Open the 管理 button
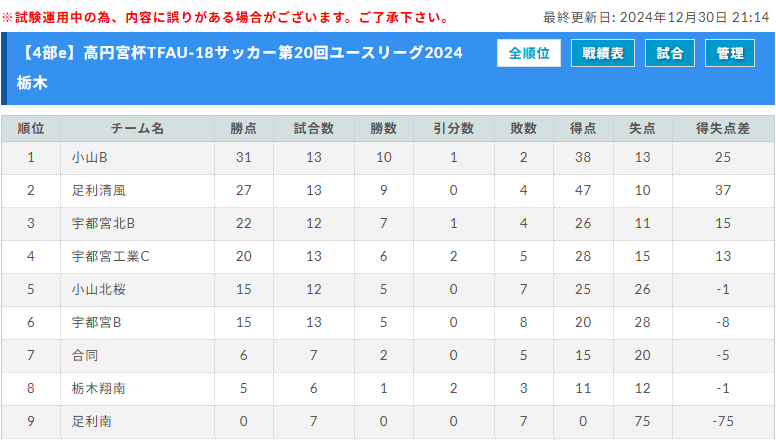 pos(730,54)
